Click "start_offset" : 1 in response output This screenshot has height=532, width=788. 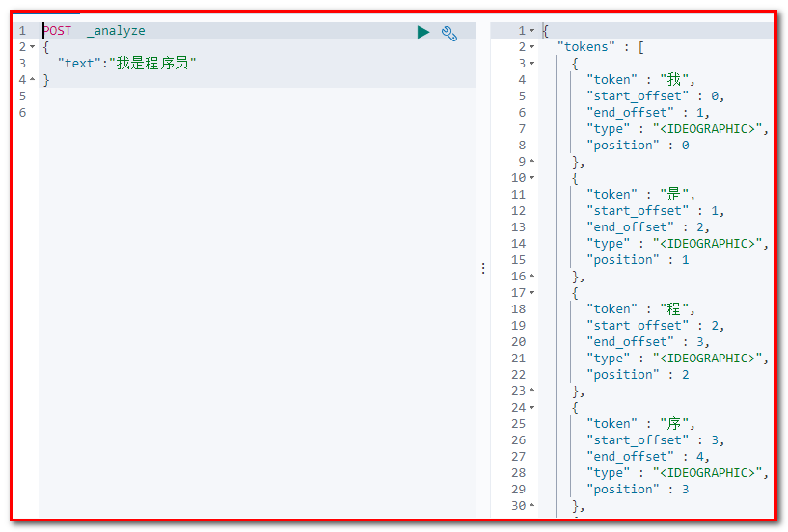coord(654,211)
